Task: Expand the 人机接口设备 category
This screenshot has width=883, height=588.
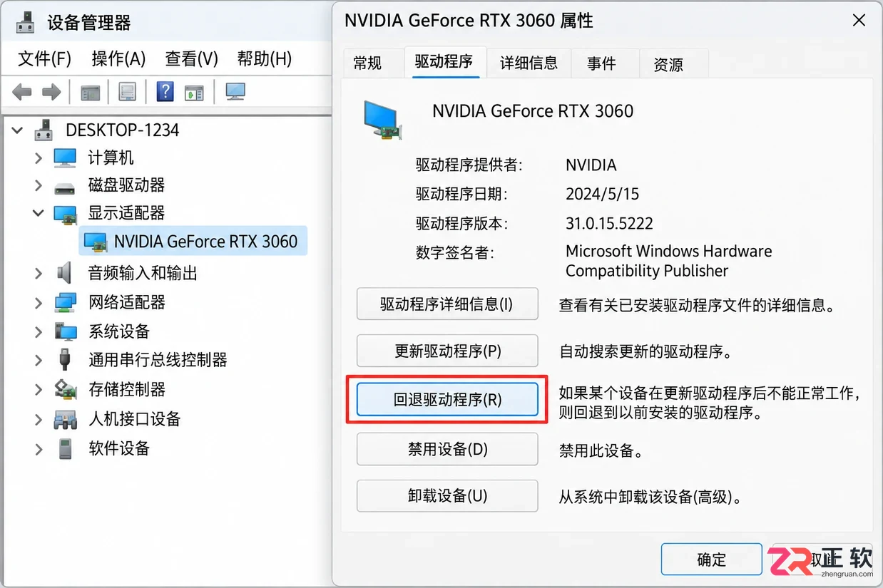Action: coord(39,420)
